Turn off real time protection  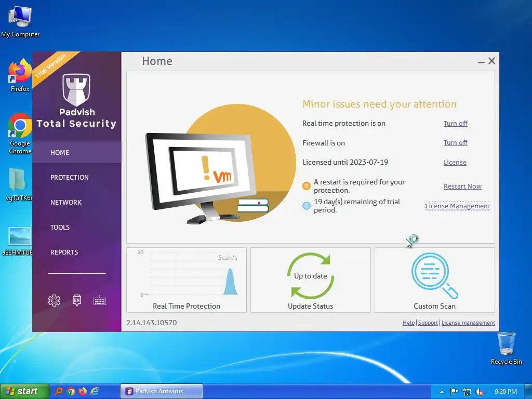pos(455,124)
